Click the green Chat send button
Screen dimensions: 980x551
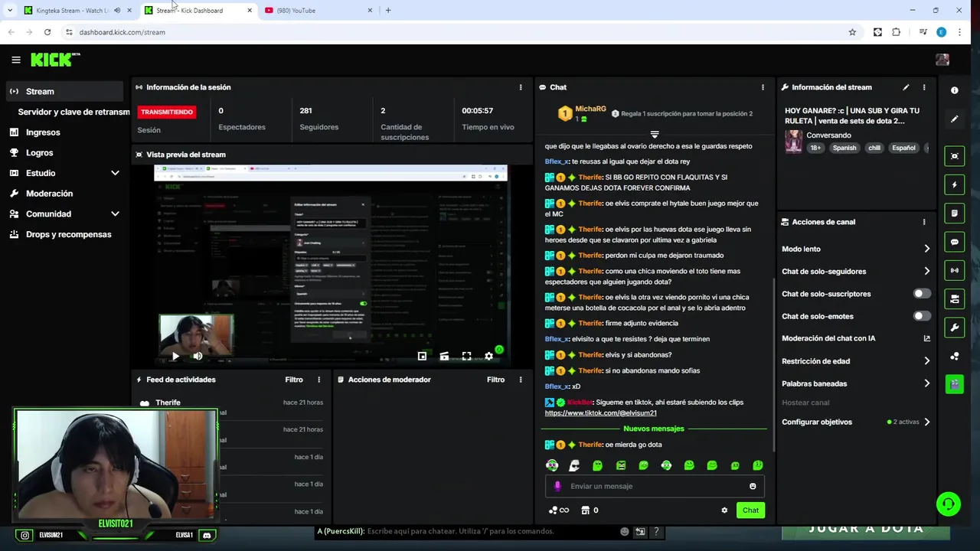(x=750, y=510)
